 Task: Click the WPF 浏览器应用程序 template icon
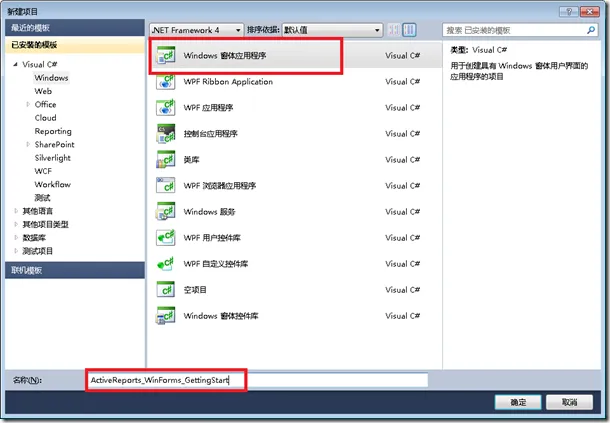point(166,186)
